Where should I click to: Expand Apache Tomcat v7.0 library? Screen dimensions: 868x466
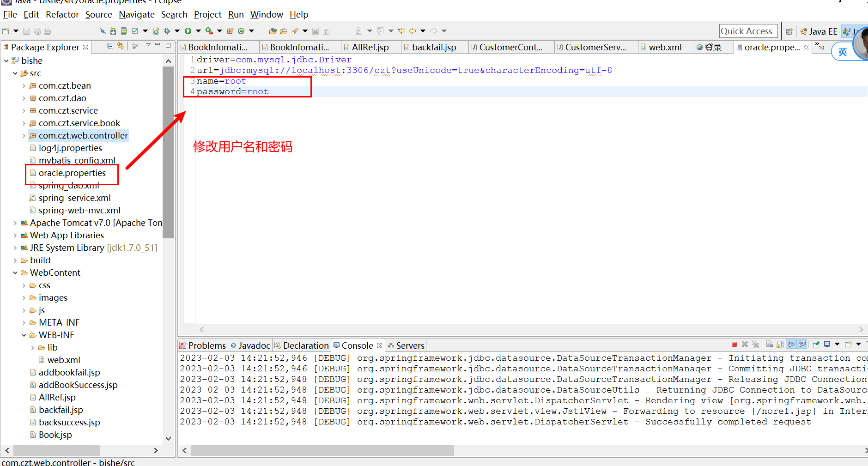15,223
